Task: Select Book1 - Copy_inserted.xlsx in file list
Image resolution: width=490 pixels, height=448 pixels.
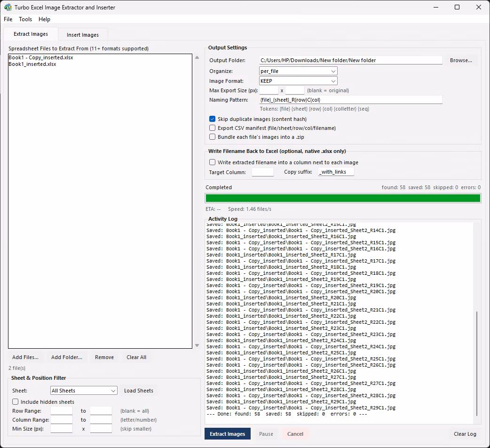Action: coord(40,57)
